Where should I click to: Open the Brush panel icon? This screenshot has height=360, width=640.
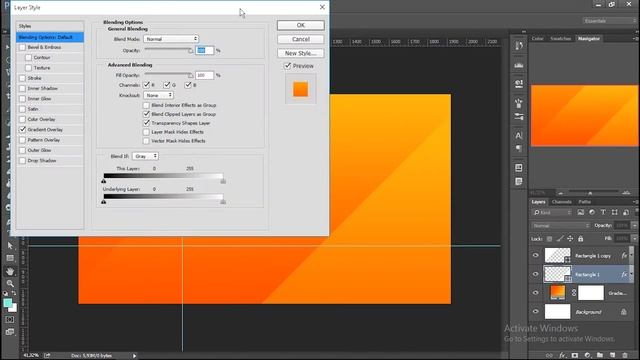click(x=519, y=103)
